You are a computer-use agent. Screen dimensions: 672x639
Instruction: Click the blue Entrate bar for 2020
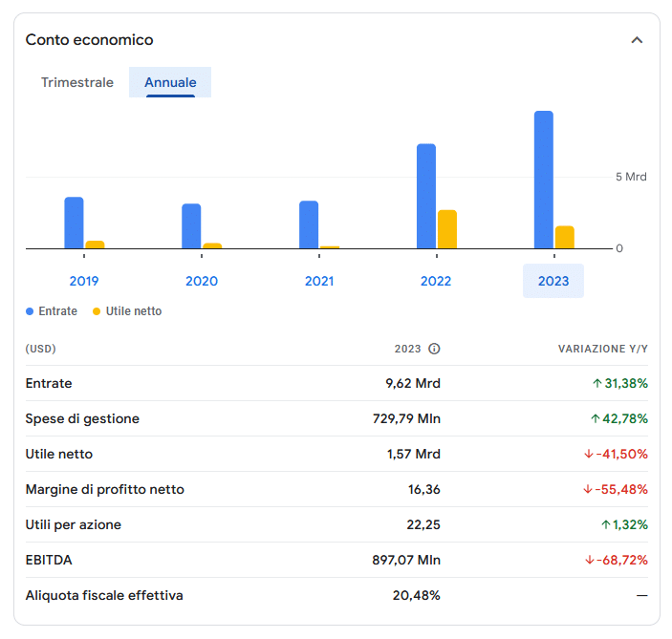click(191, 225)
